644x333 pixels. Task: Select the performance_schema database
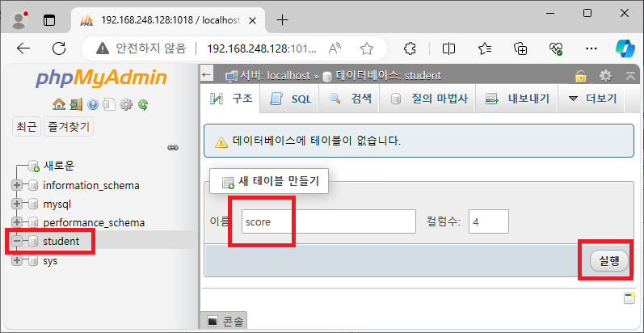coord(94,222)
